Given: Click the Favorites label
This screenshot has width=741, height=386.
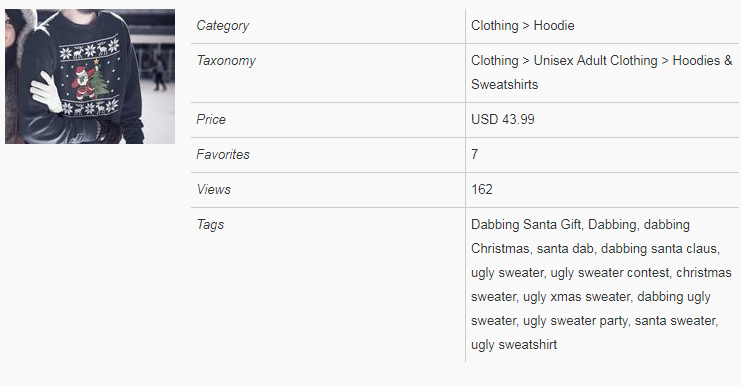Looking at the screenshot, I should 223,154.
